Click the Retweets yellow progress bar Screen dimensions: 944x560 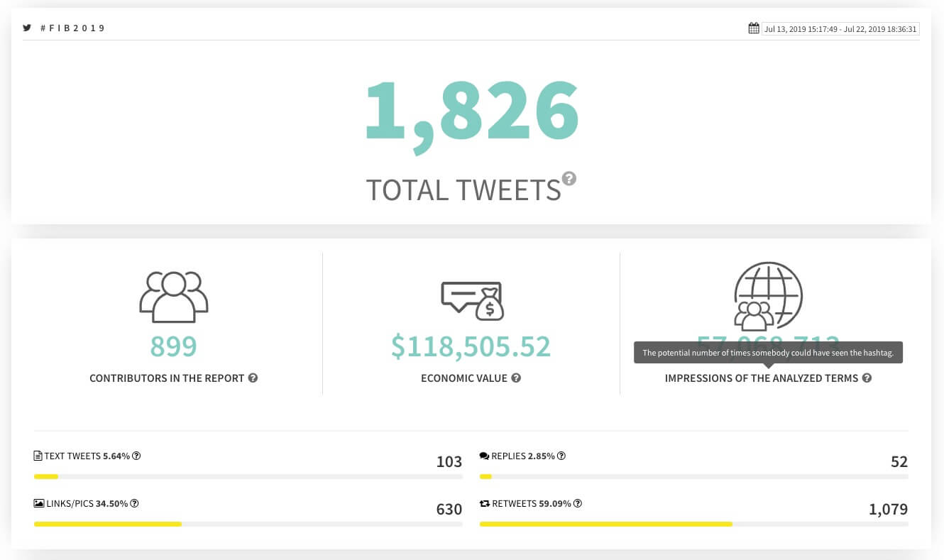click(606, 524)
